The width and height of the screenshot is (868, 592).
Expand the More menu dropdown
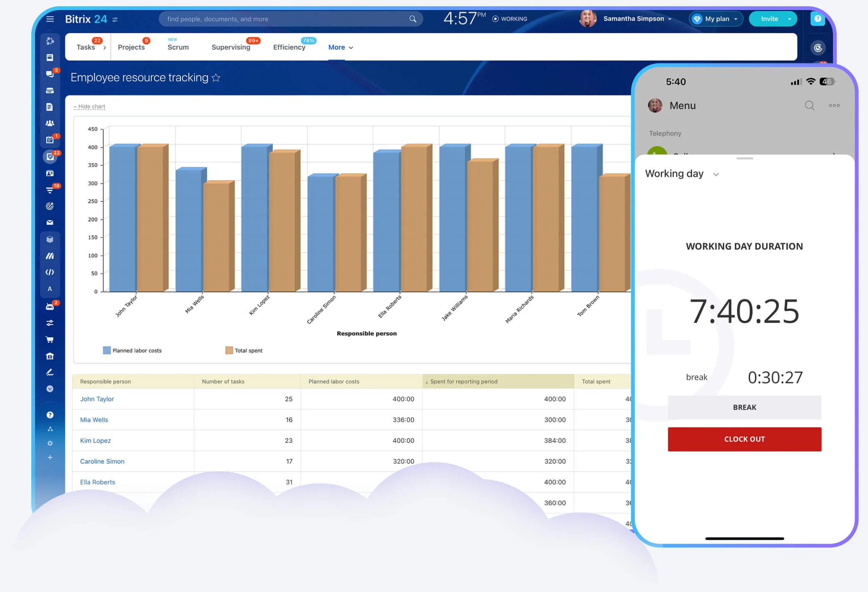click(x=341, y=48)
